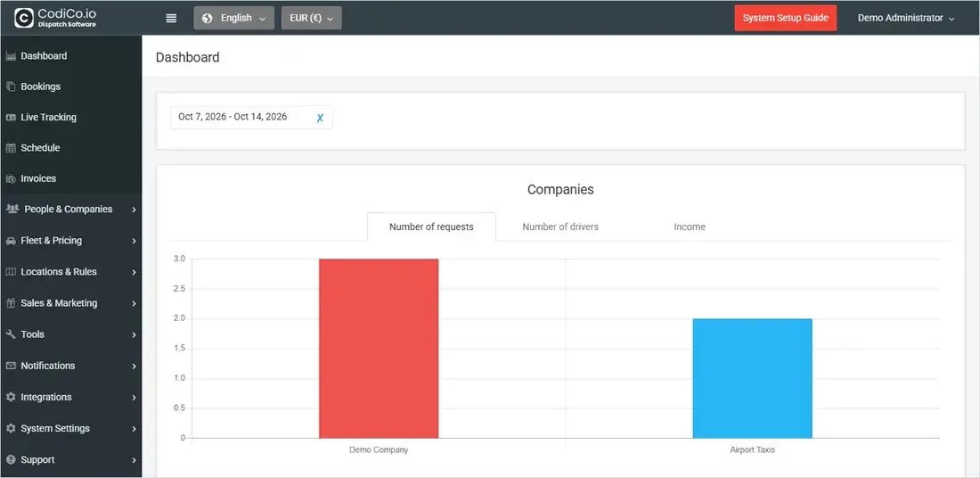Click the Companies chart heading
Viewport: 980px width, 478px height.
click(x=560, y=190)
